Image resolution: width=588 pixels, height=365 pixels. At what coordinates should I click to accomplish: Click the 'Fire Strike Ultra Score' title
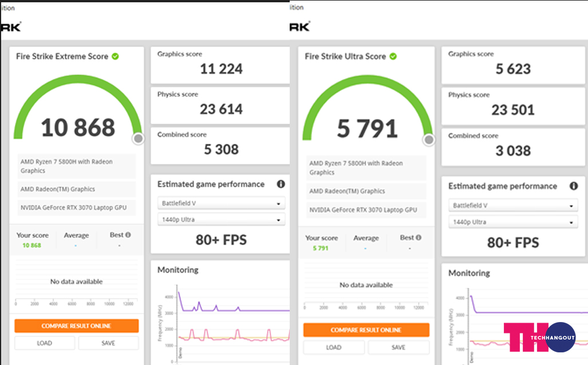345,56
